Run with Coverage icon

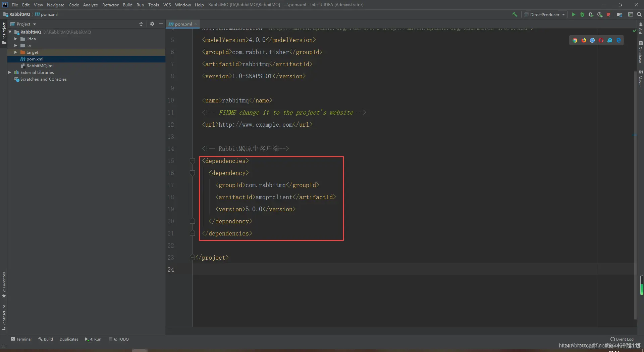point(591,14)
